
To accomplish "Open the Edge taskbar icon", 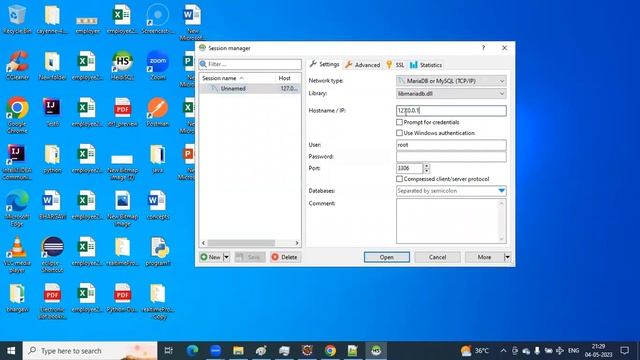I will (x=192, y=351).
